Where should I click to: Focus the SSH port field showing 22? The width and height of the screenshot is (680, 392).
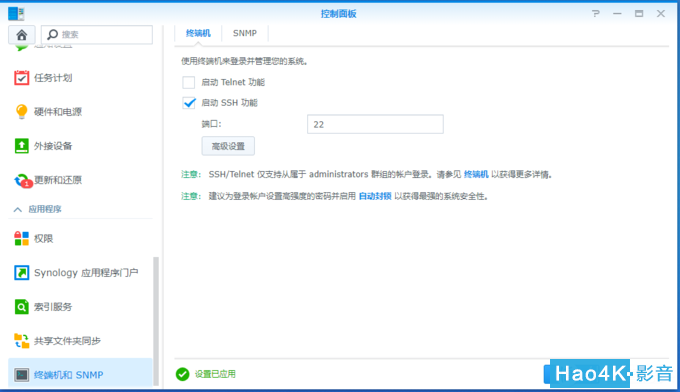click(375, 124)
